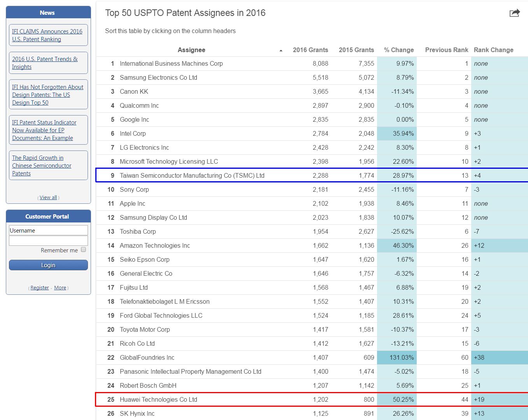
Task: Click the Customer Portal panel header
Action: pyautogui.click(x=48, y=216)
